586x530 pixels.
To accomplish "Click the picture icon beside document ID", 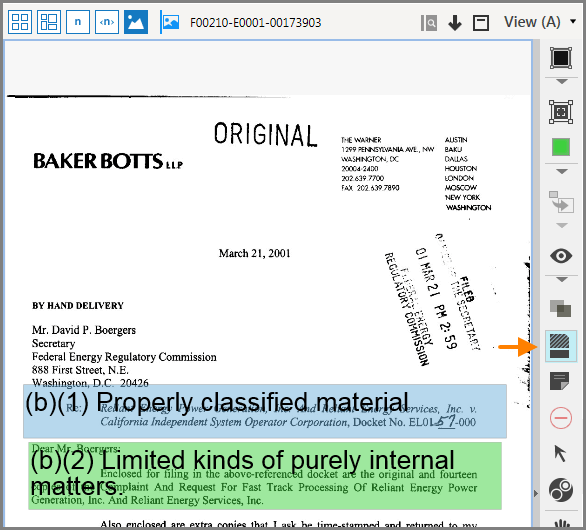I will tap(170, 22).
